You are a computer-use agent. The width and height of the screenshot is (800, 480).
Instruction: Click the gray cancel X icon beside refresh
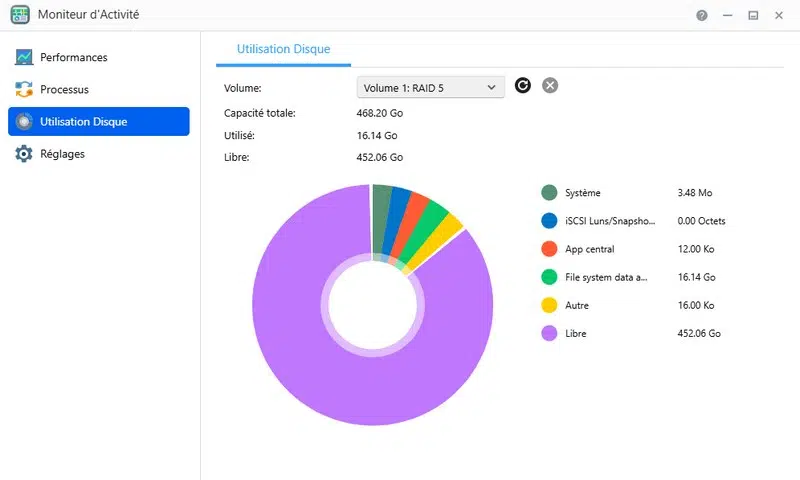click(550, 86)
